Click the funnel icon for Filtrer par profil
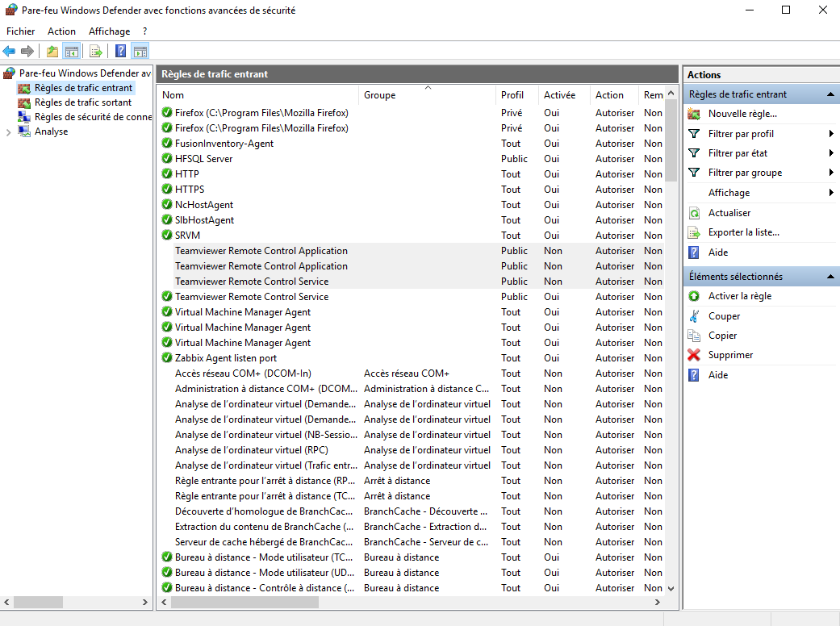Screen dimensions: 840x626 [x=694, y=133]
